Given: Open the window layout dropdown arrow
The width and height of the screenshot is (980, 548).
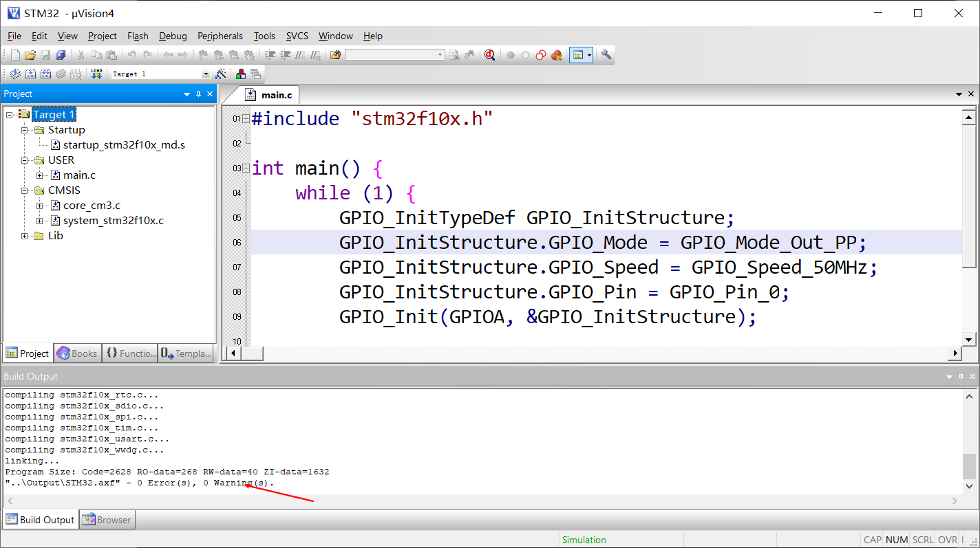Looking at the screenshot, I should (x=589, y=55).
